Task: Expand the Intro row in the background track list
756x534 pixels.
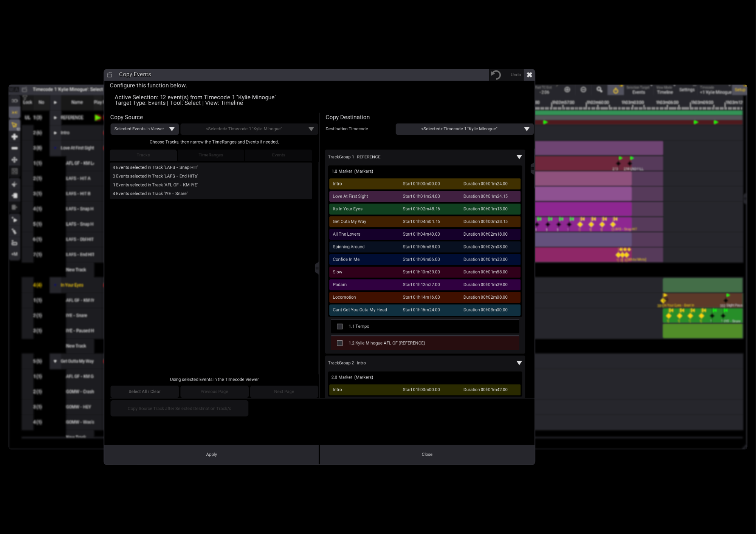Action: point(55,133)
